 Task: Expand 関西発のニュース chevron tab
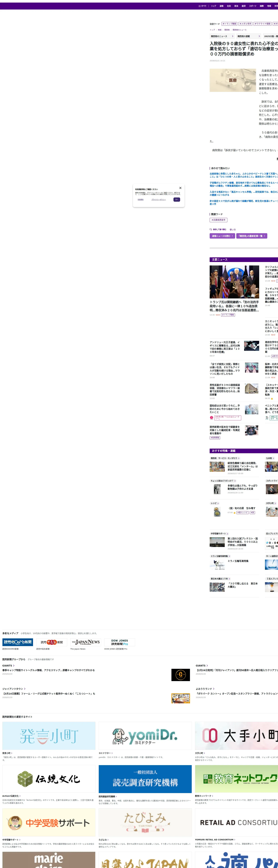232,36
